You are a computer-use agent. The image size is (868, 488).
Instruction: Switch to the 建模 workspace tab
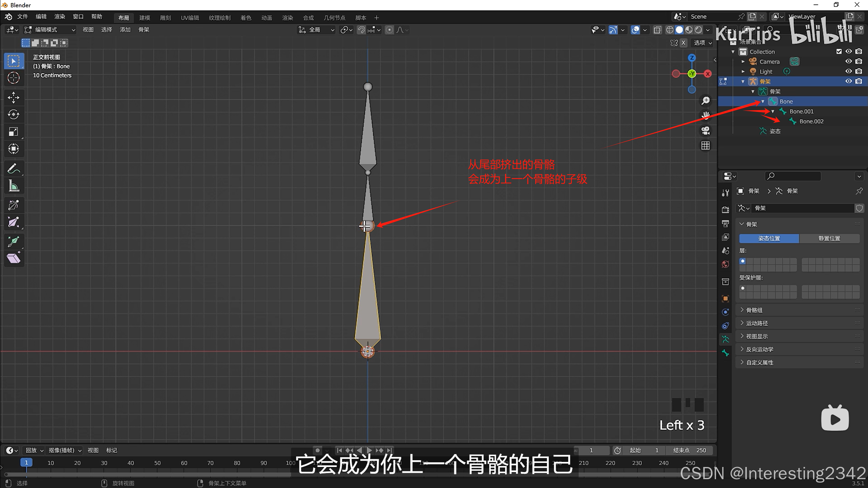[144, 18]
